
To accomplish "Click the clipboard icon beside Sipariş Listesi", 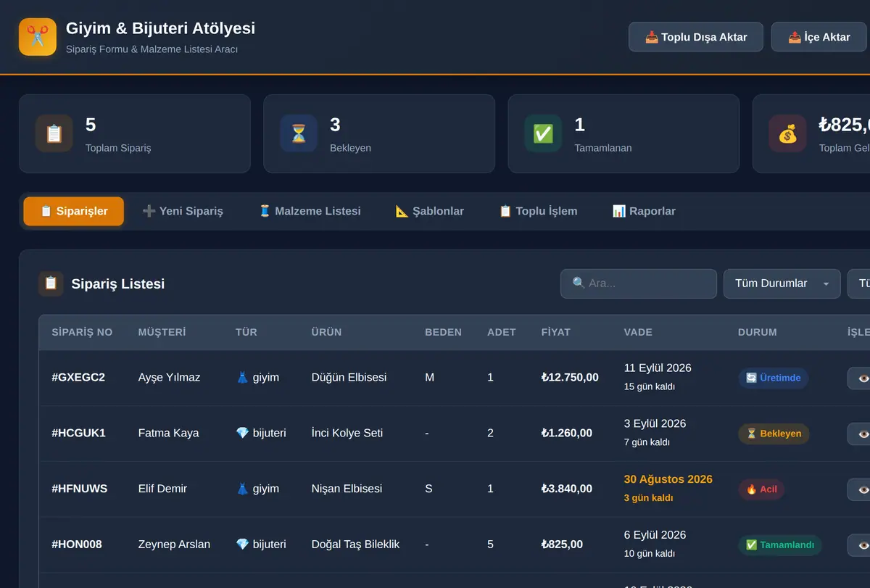I will click(51, 283).
